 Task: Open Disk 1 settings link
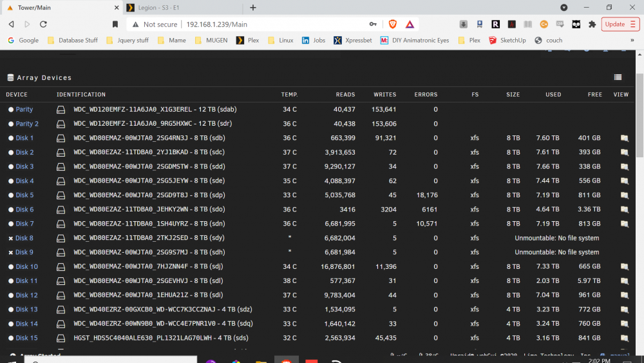tap(24, 138)
